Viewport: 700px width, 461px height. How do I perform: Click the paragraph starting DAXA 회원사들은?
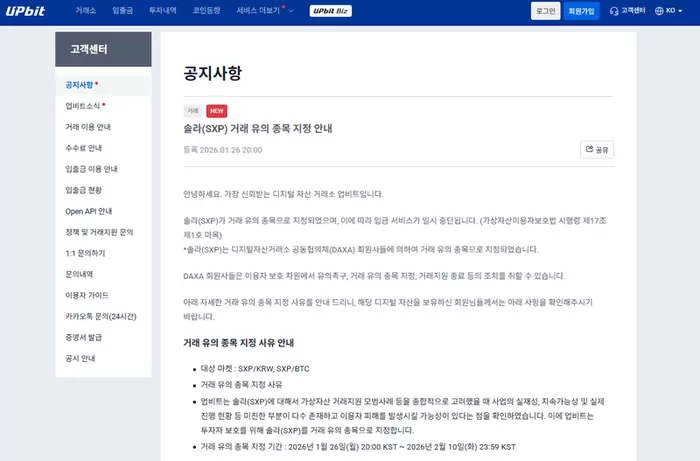pyautogui.click(x=374, y=276)
